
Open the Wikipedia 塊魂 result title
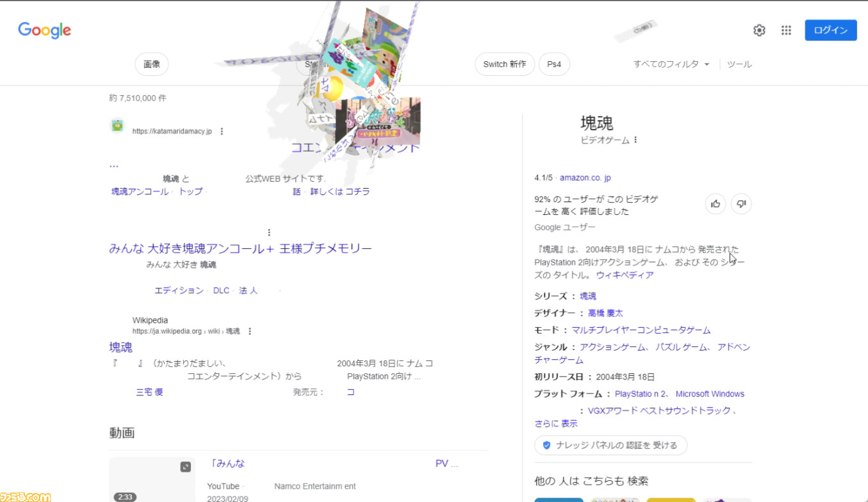pos(121,347)
